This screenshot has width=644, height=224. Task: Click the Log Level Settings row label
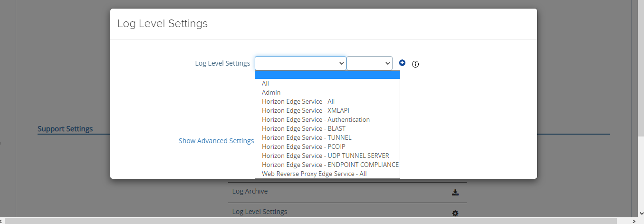point(260,212)
